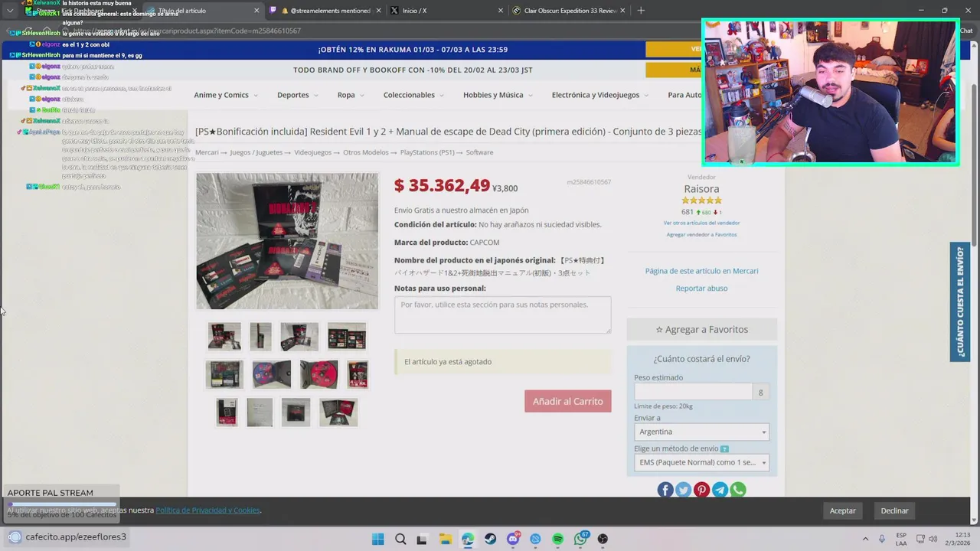Screen dimensions: 980x551
Task: Open Ver otros artículos del vendedor
Action: pyautogui.click(x=701, y=223)
